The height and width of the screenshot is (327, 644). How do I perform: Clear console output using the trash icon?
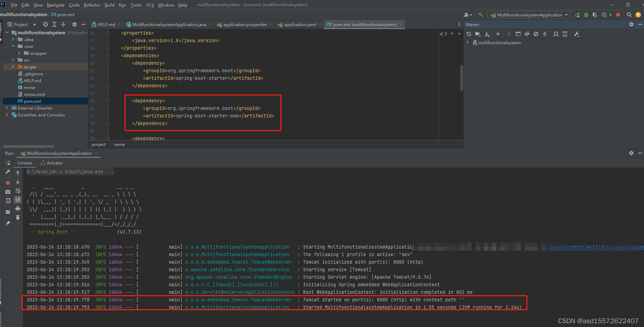pyautogui.click(x=18, y=217)
